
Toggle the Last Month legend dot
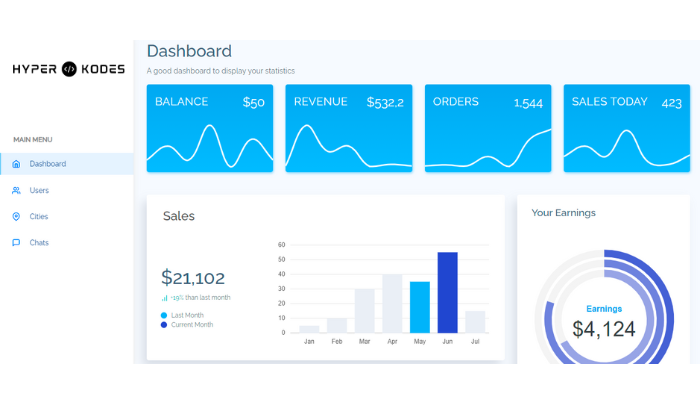coord(165,315)
